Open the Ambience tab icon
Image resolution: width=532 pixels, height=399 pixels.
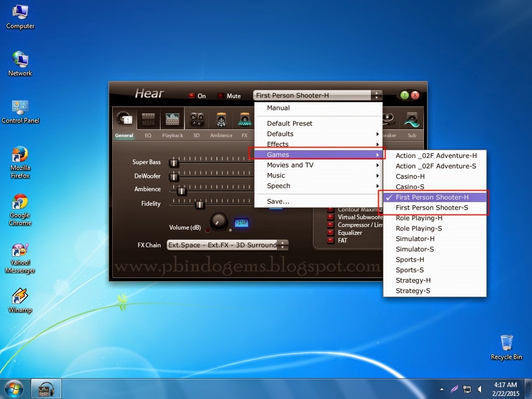coord(221,119)
